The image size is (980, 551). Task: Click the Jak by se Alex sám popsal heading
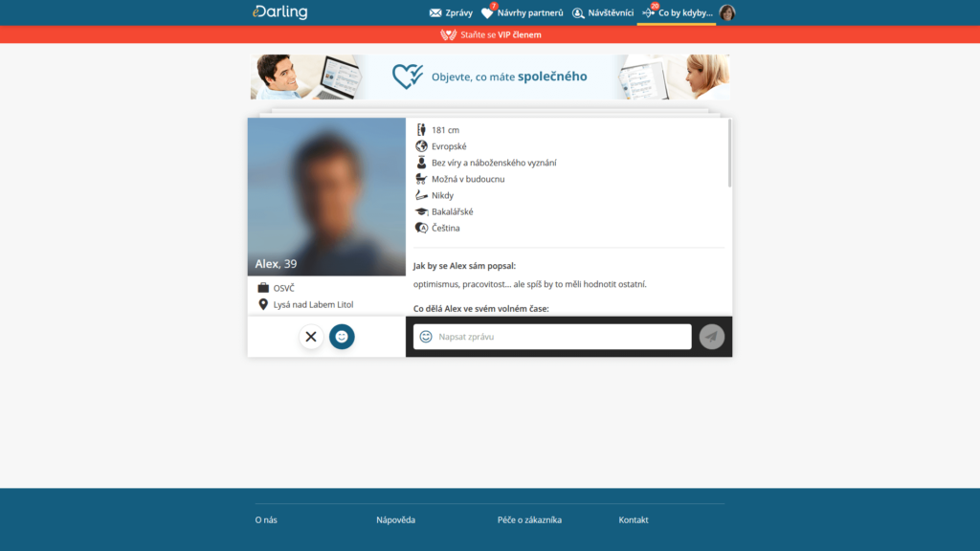(464, 266)
